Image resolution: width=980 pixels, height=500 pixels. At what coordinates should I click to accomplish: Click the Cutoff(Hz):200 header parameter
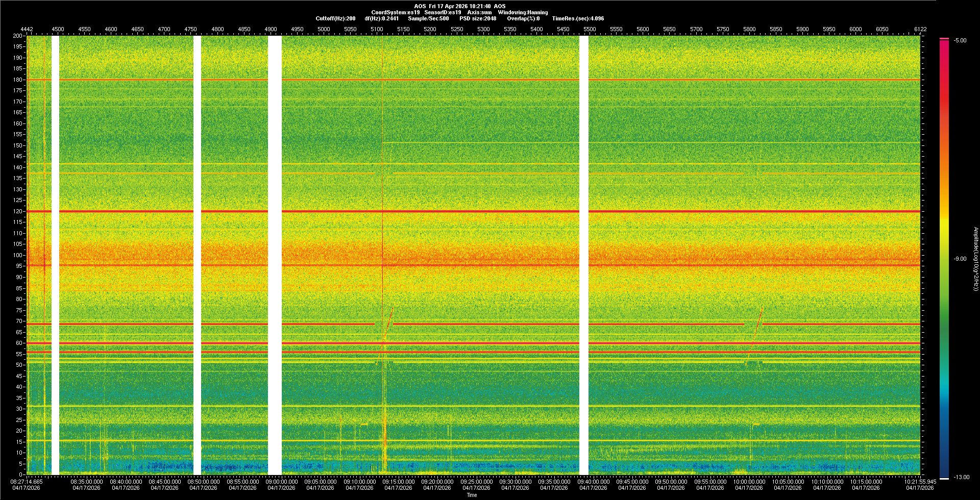click(335, 19)
